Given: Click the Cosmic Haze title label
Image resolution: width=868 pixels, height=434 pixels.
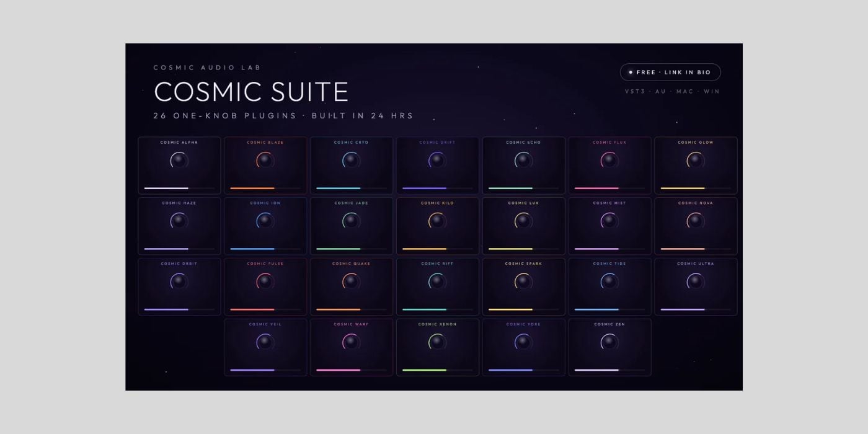Looking at the screenshot, I should coord(179,203).
